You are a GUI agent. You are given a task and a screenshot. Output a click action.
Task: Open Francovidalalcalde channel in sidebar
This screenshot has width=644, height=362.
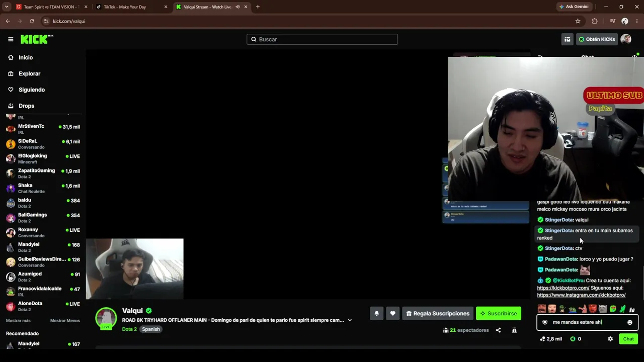[x=43, y=291]
